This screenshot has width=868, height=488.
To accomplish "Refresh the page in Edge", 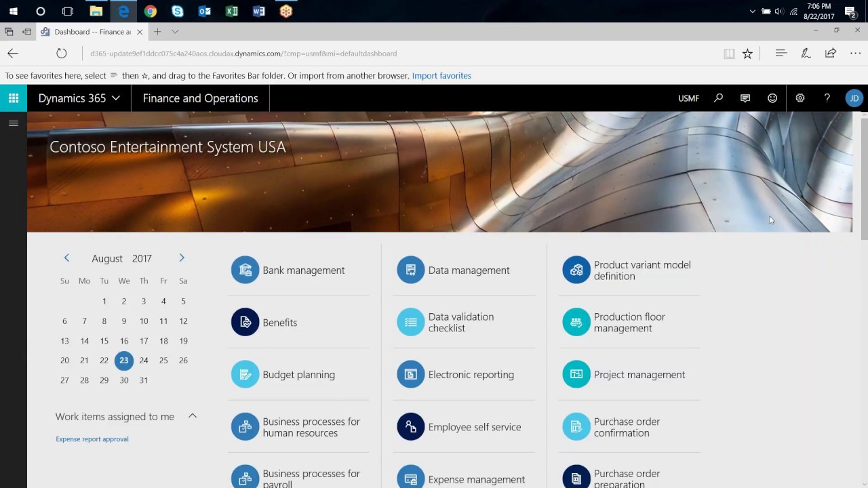I will 62,54.
